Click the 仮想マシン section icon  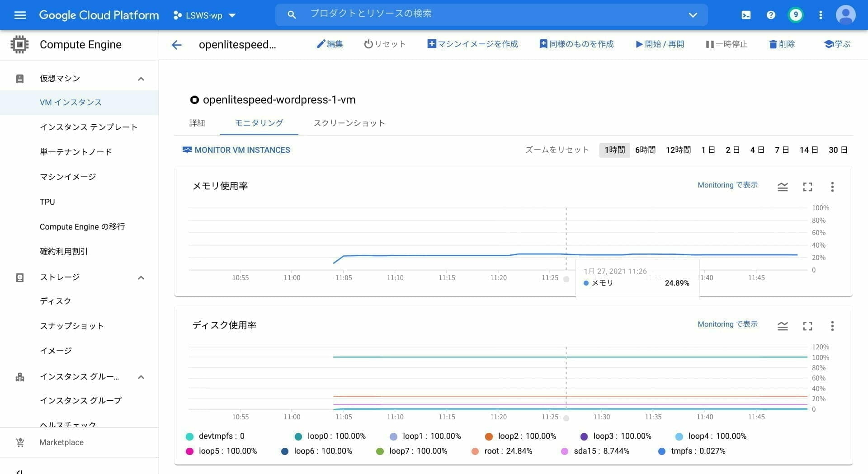[x=20, y=79]
